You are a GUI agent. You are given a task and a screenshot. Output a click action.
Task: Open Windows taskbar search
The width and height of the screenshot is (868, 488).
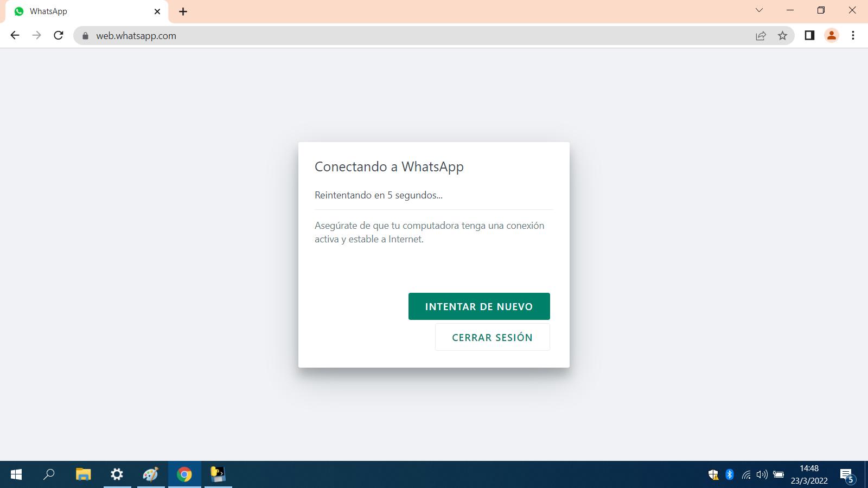[x=49, y=474]
